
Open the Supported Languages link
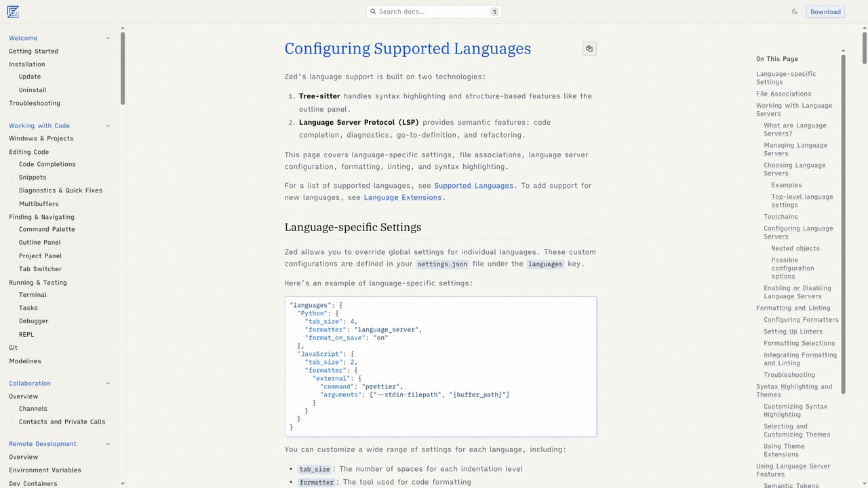pos(473,185)
